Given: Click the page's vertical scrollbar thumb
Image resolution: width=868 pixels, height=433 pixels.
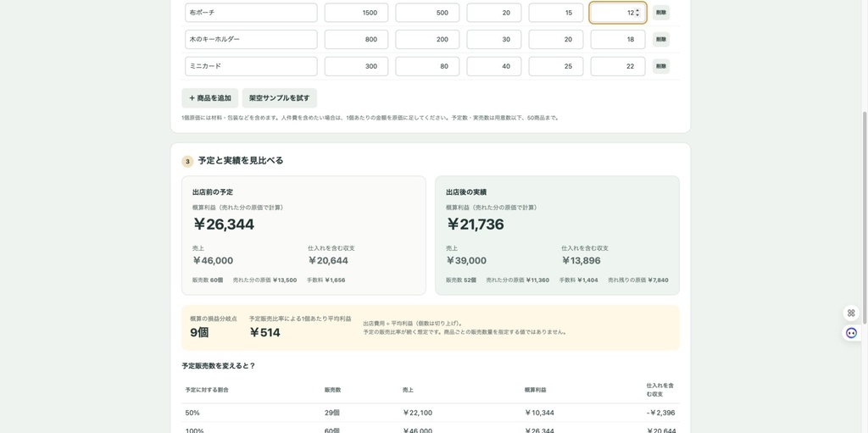Looking at the screenshot, I should coord(865,217).
